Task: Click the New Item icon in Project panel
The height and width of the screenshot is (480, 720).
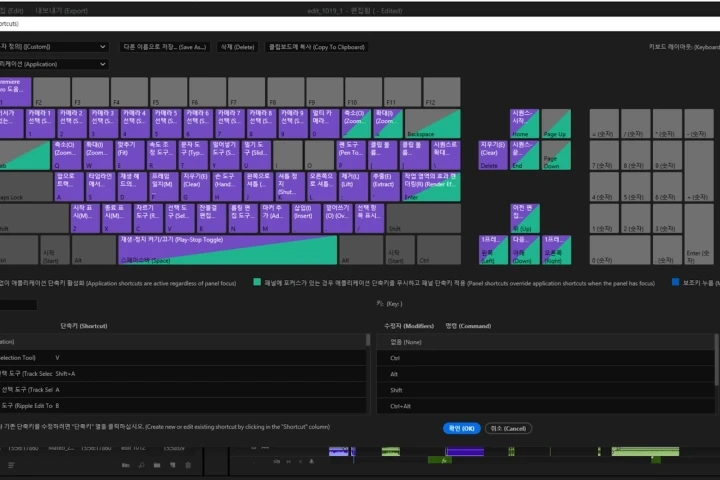Action: [172, 465]
